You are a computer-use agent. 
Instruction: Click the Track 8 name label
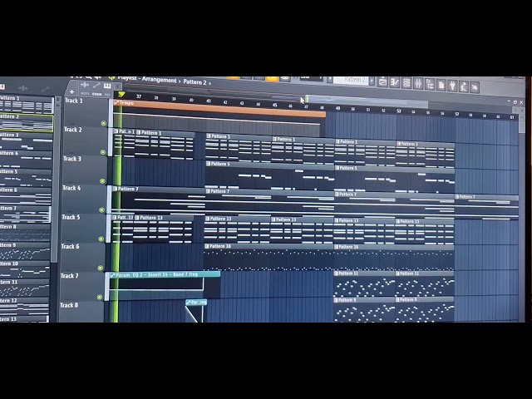click(69, 305)
